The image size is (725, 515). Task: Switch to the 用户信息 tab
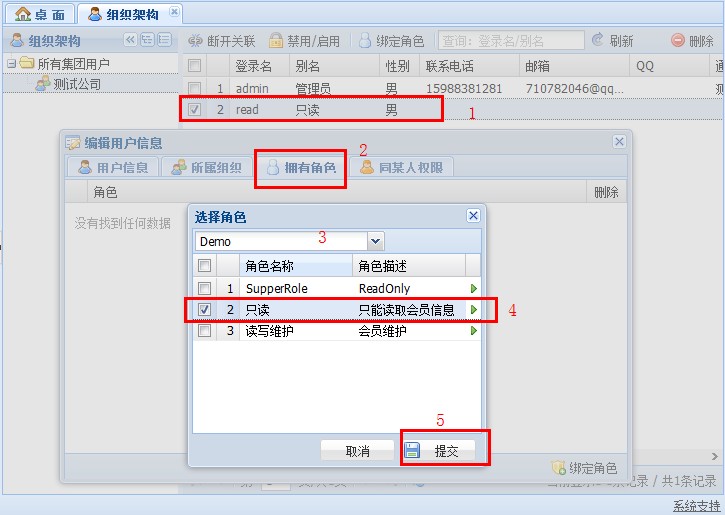coord(112,167)
